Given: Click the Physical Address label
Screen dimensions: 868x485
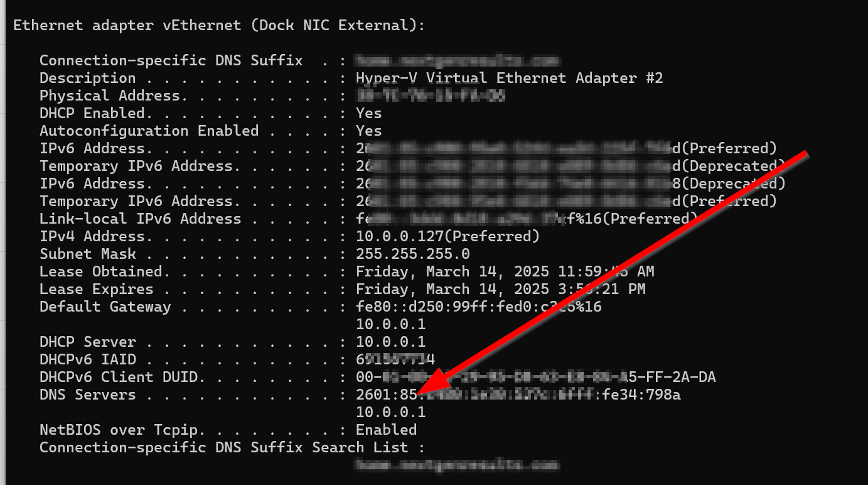Looking at the screenshot, I should click(x=109, y=96).
